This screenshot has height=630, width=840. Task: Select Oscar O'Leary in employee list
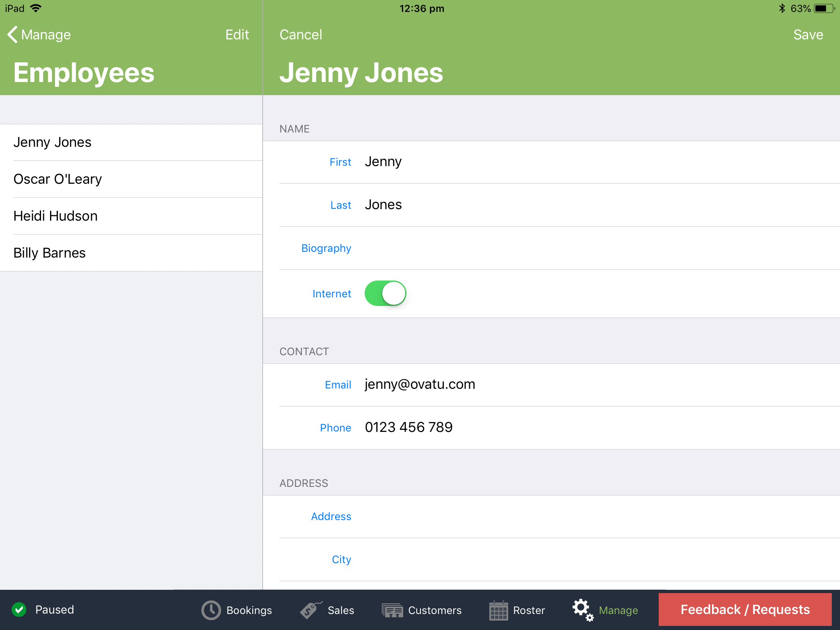coord(57,179)
